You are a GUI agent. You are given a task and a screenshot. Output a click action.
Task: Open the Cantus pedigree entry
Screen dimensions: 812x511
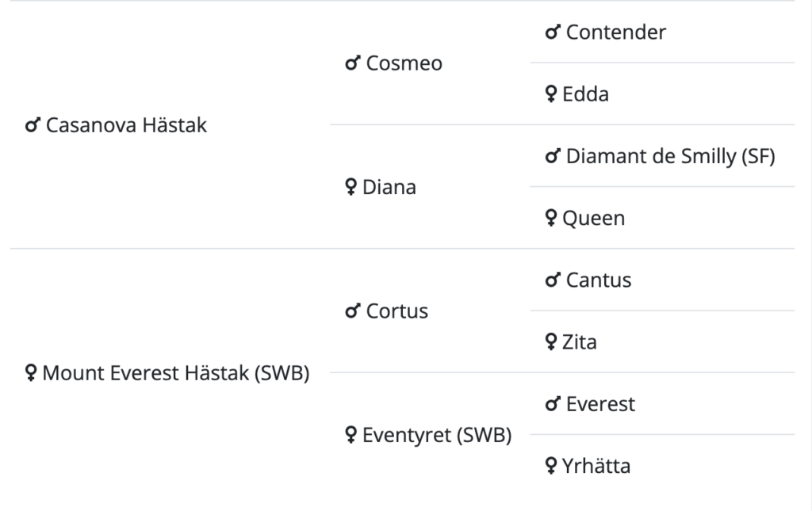pyautogui.click(x=599, y=280)
